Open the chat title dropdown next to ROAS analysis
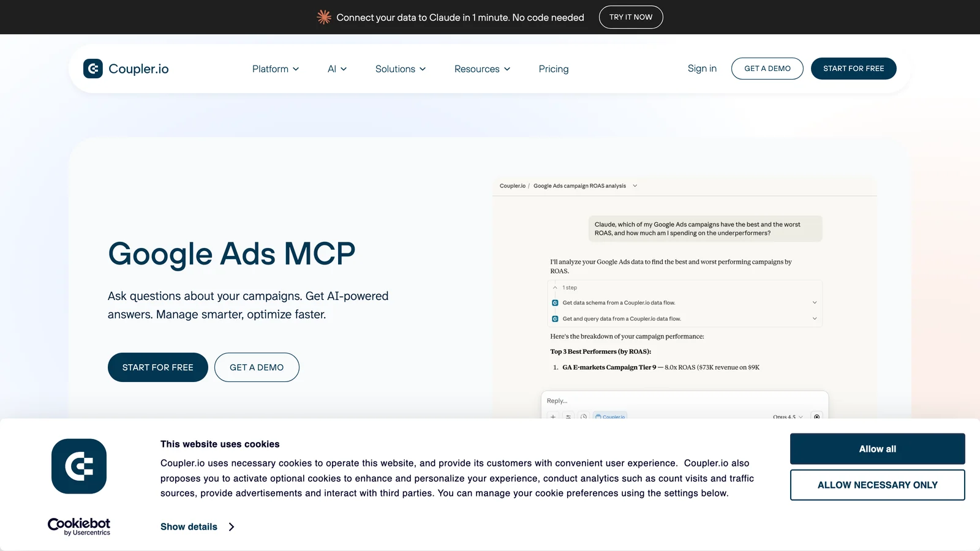Image resolution: width=980 pixels, height=551 pixels. tap(635, 186)
